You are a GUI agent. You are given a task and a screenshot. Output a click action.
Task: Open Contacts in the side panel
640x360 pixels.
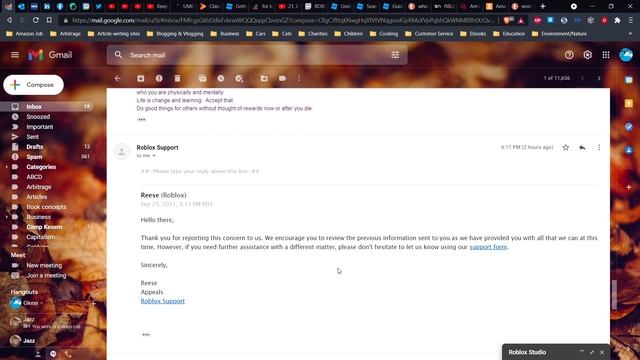coord(629,150)
